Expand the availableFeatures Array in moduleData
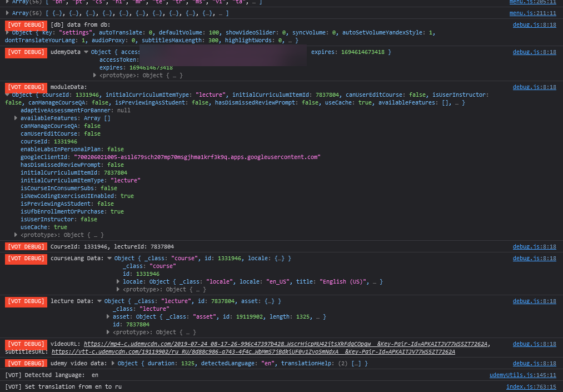This screenshot has height=392, width=563. [x=16, y=118]
